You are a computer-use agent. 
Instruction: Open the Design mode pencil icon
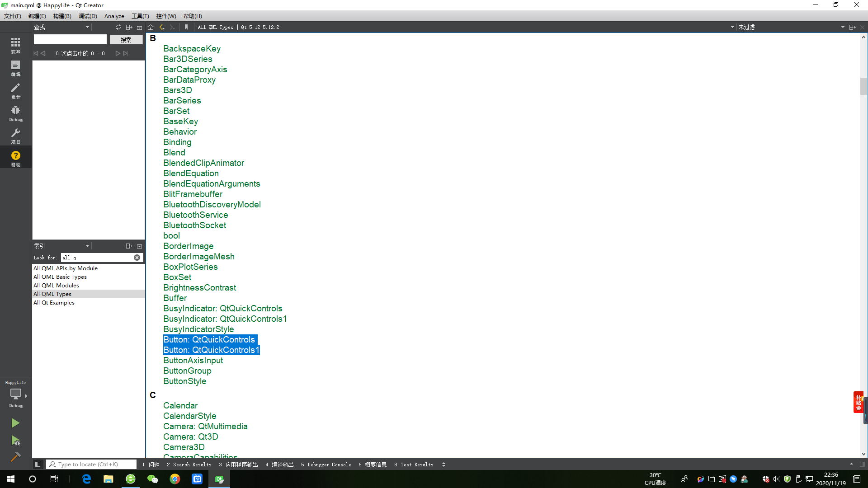point(15,90)
